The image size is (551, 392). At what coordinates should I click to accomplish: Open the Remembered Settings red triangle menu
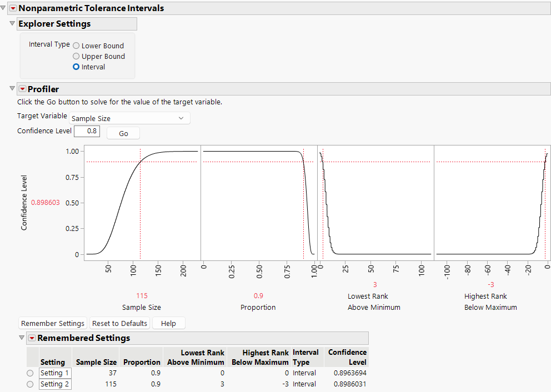click(32, 338)
